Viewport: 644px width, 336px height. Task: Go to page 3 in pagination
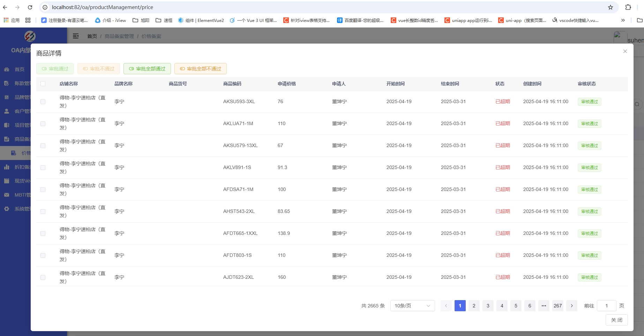click(488, 306)
